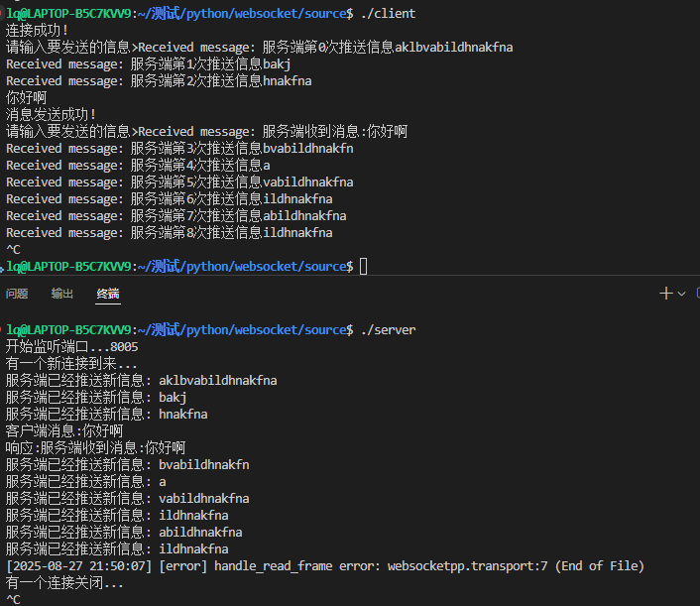Switch to the 问题 panel tab
Image resolution: width=700 pixels, height=606 pixels.
pyautogui.click(x=17, y=294)
